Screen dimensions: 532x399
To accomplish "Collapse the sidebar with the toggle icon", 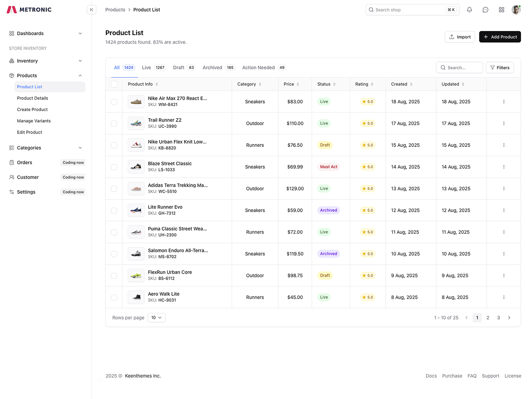I will point(92,10).
